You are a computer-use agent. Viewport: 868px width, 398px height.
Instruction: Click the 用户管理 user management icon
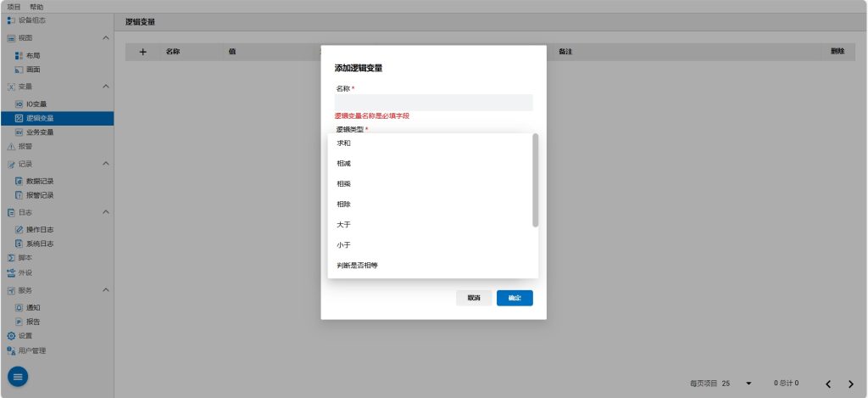click(x=11, y=350)
